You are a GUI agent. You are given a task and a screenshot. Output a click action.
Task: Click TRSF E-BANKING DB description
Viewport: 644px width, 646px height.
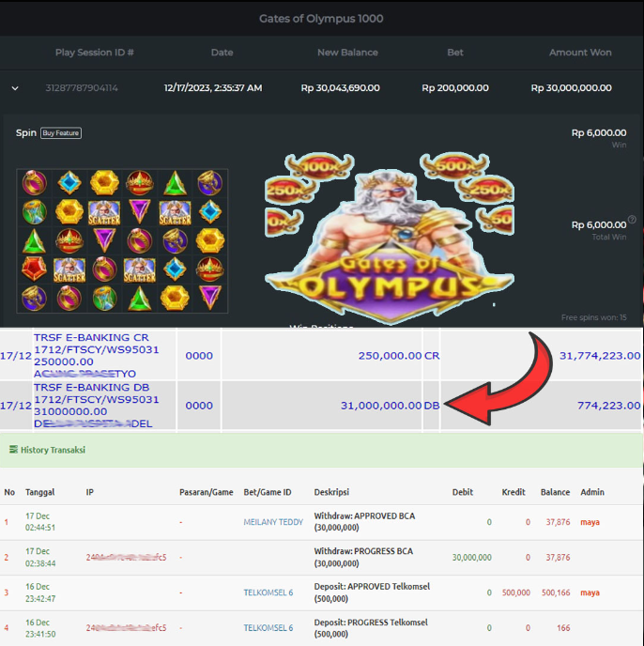97,406
